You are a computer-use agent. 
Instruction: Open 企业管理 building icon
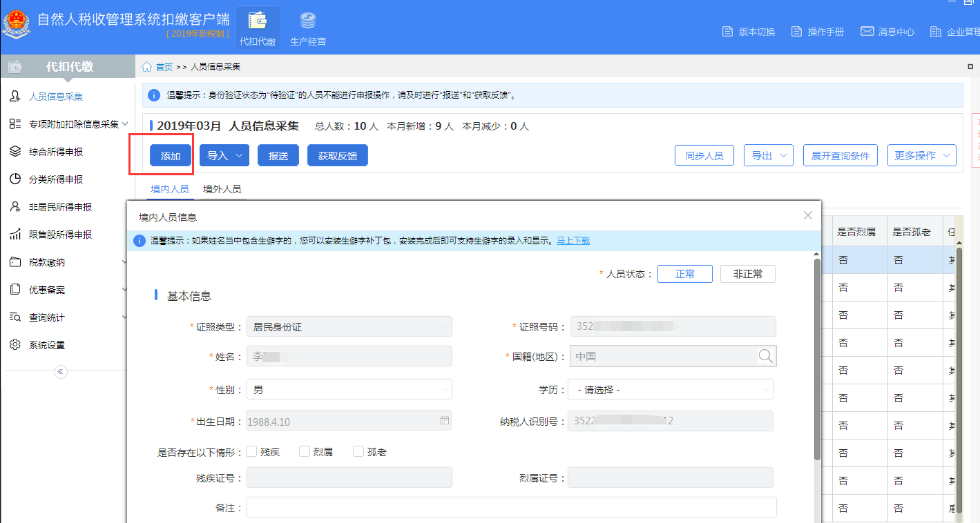click(x=936, y=32)
